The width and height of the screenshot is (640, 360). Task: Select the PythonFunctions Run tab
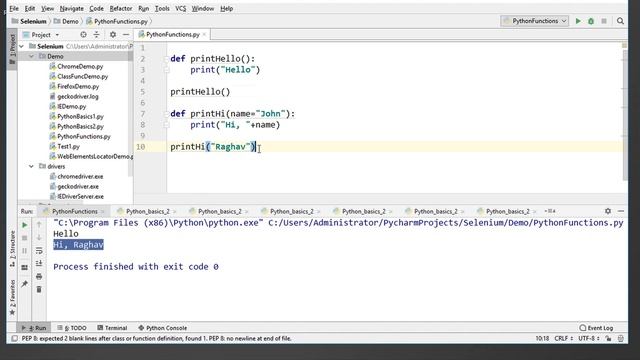75,211
